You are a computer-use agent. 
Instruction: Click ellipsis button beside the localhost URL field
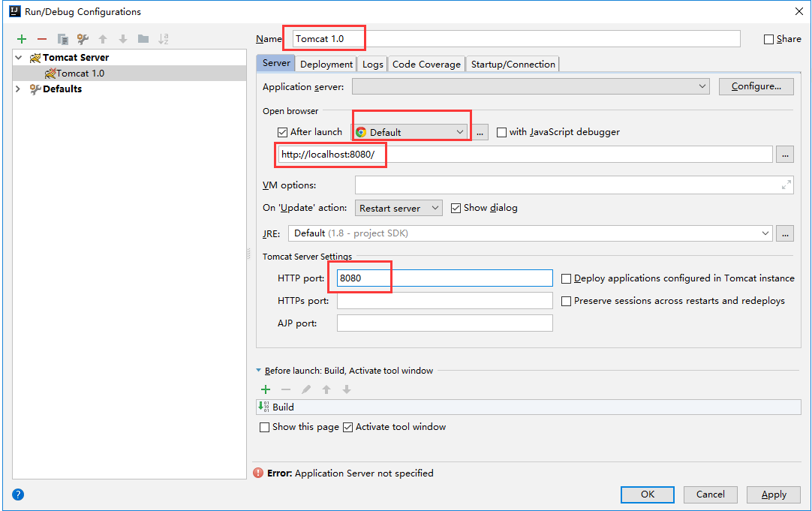[x=785, y=155]
